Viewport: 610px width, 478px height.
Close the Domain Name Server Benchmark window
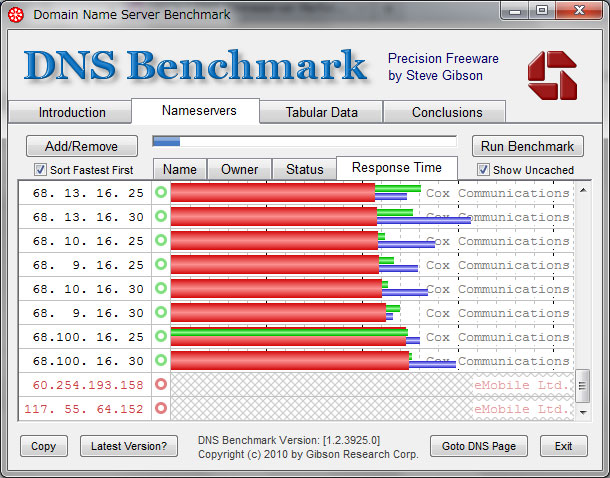578,11
